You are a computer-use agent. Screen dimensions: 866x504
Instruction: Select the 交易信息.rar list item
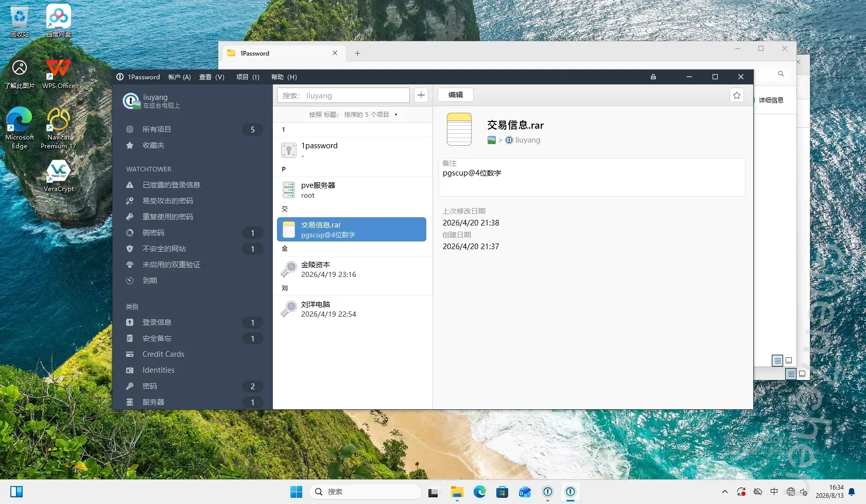click(352, 229)
